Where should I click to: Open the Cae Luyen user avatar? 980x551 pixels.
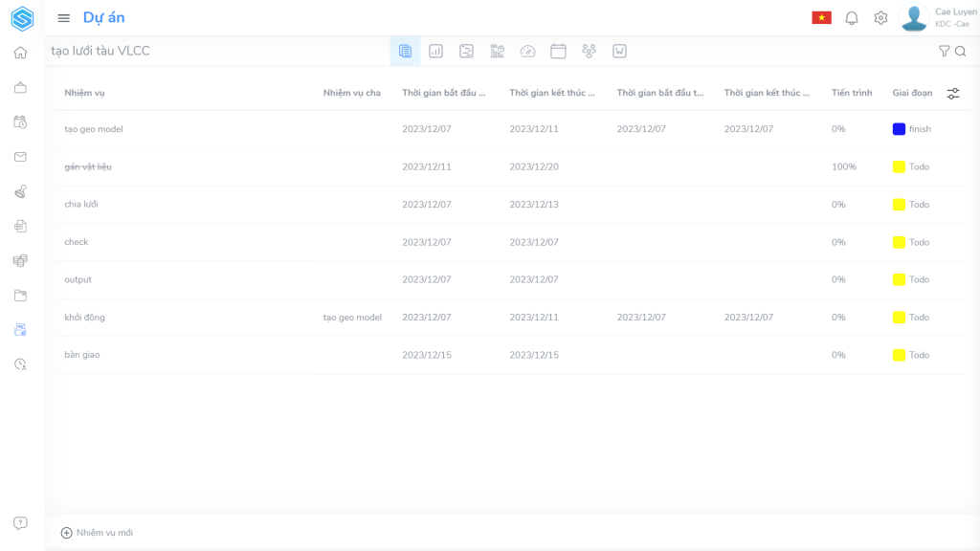click(x=914, y=18)
